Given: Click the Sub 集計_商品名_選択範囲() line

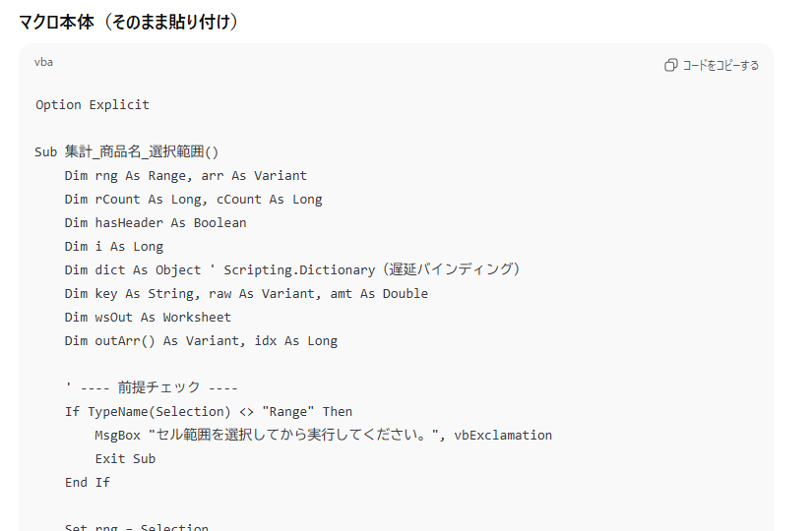Looking at the screenshot, I should [x=127, y=151].
